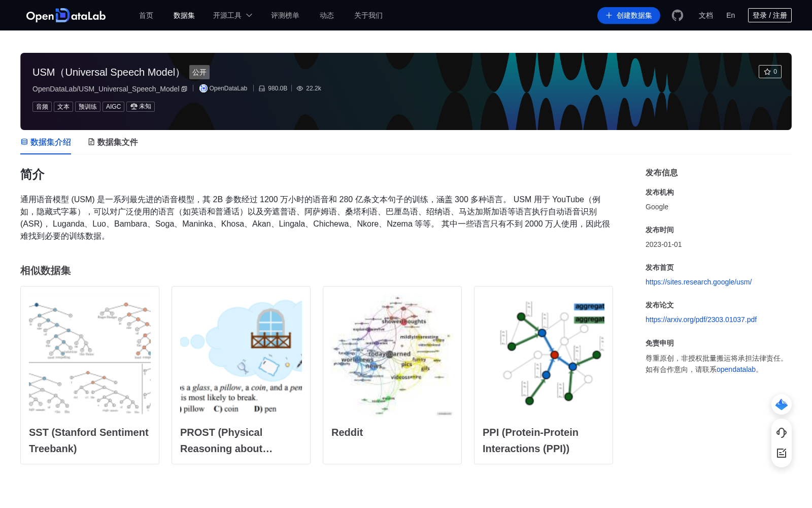Click the 免责申明 heading
Screen dimensions: 812x508
click(660, 343)
